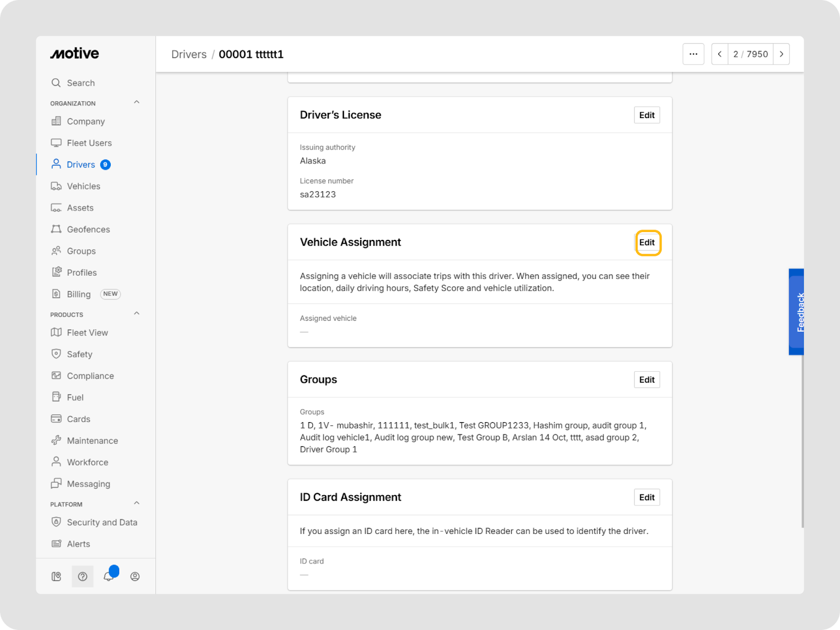Click the "Assigned vehicle" label
840x630 pixels.
328,318
